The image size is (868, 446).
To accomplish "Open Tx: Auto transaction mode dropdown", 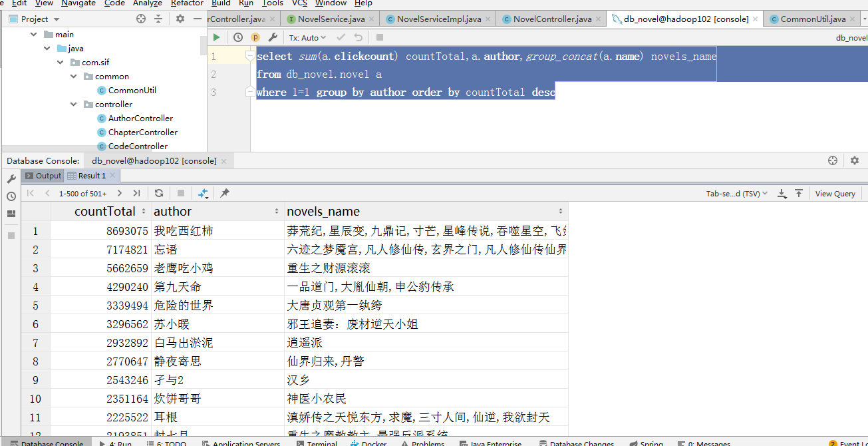I will click(308, 38).
